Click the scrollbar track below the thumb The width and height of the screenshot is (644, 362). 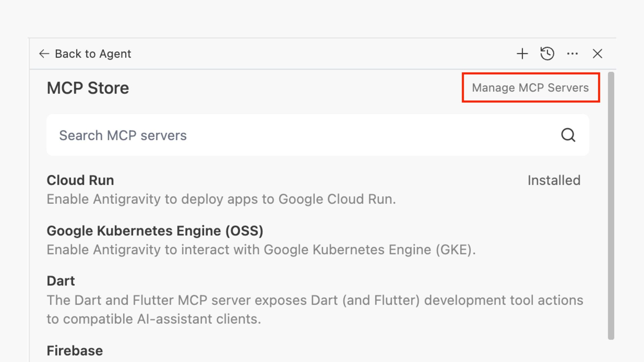(611, 350)
